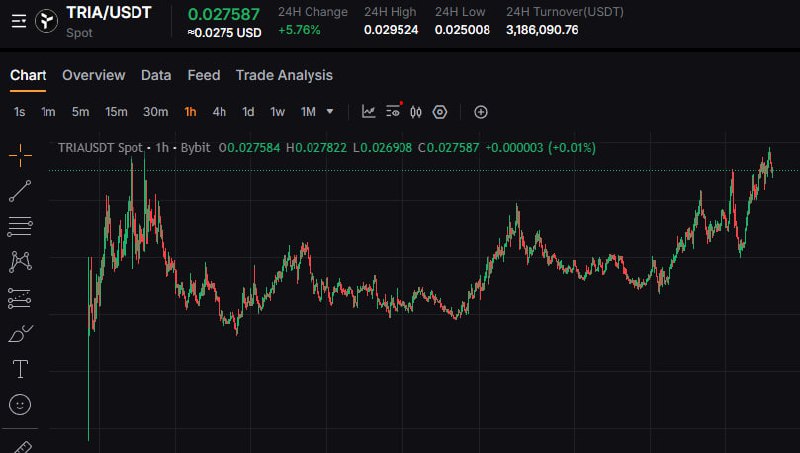Select the 30m timeframe
800x453 pixels.
point(155,112)
